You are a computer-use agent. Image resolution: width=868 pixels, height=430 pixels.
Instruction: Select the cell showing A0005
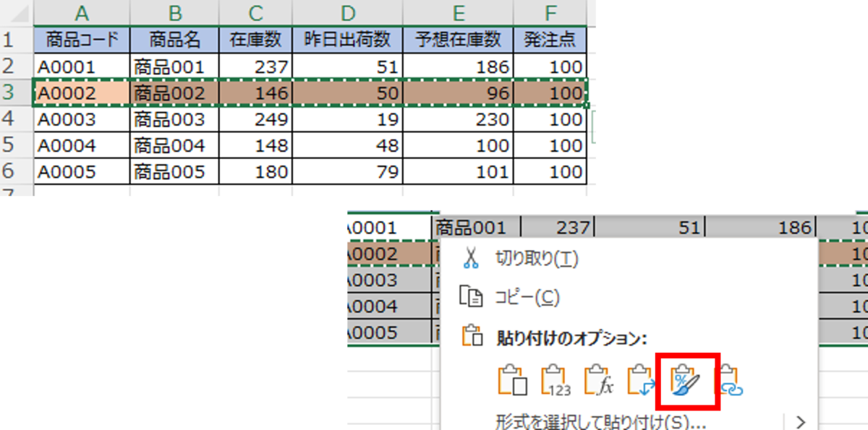(x=82, y=172)
